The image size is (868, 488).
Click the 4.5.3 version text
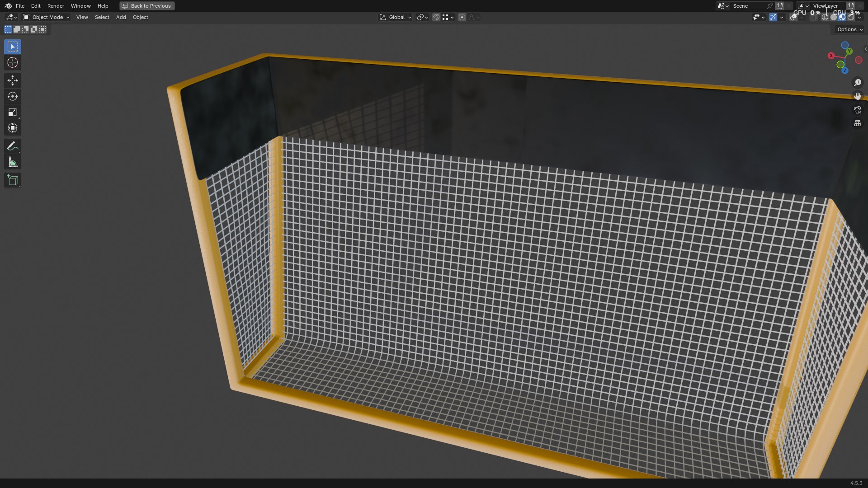pyautogui.click(x=856, y=483)
